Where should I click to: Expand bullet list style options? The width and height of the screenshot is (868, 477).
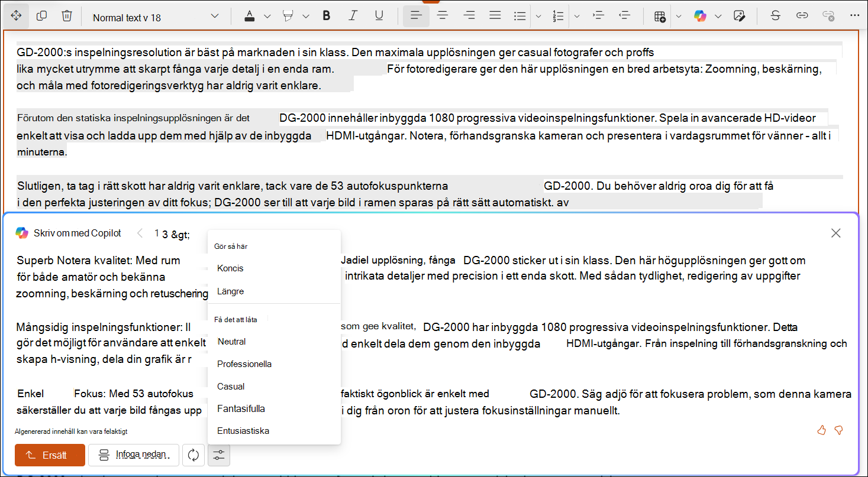tap(538, 17)
